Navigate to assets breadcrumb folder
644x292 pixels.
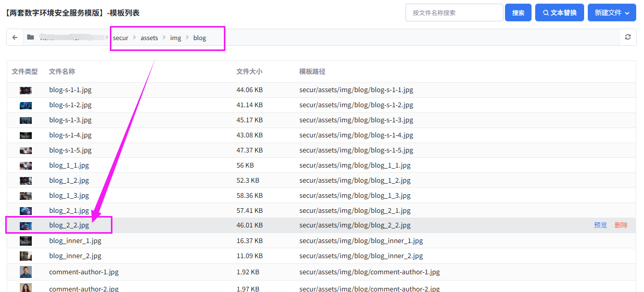pyautogui.click(x=149, y=38)
